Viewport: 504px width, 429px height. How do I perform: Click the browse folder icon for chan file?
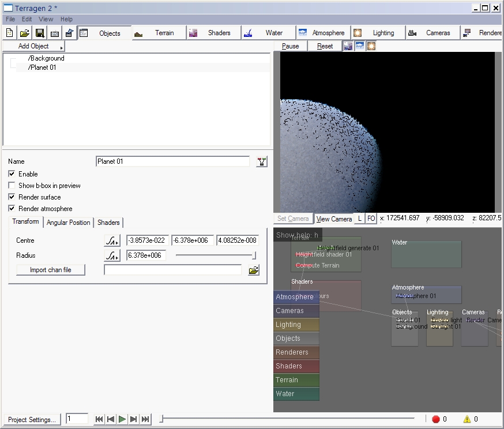pyautogui.click(x=254, y=270)
